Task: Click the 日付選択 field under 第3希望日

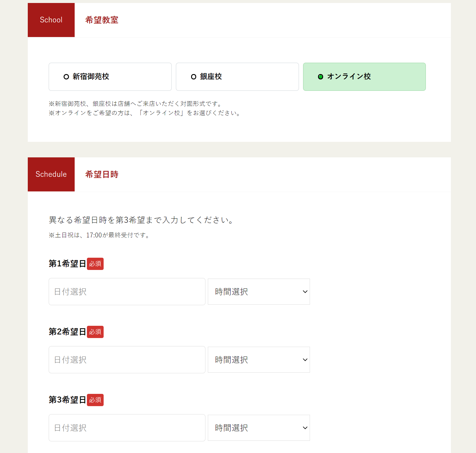Action: tap(127, 428)
